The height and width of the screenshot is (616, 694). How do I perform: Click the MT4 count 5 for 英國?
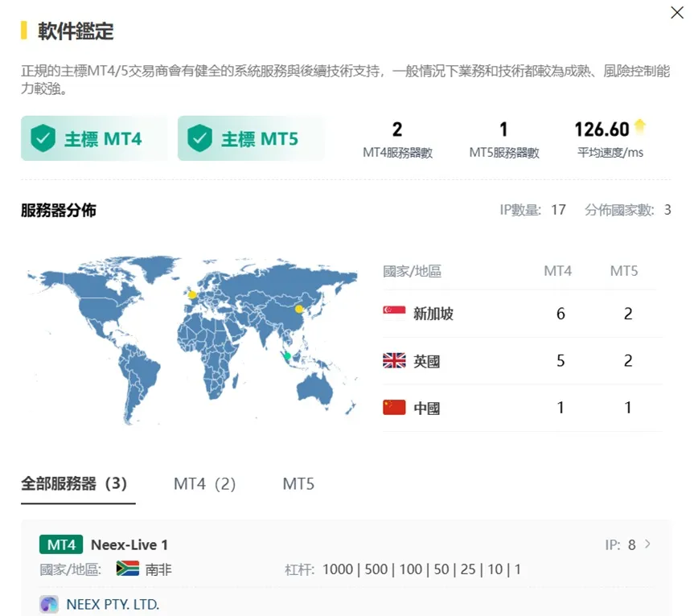pos(561,360)
